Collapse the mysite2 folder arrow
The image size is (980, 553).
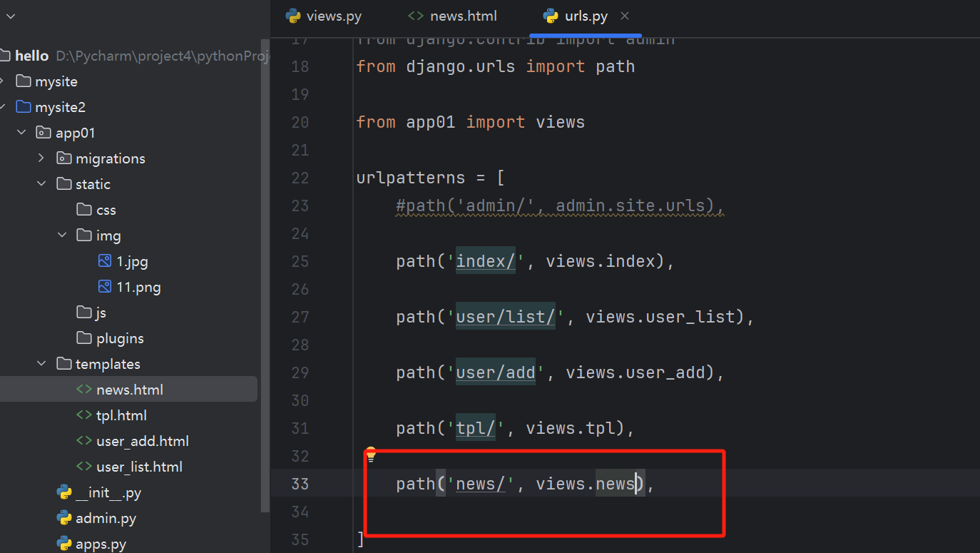point(4,107)
